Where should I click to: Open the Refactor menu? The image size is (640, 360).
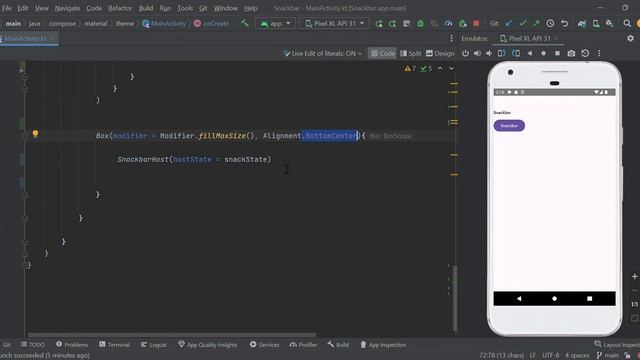tap(120, 8)
